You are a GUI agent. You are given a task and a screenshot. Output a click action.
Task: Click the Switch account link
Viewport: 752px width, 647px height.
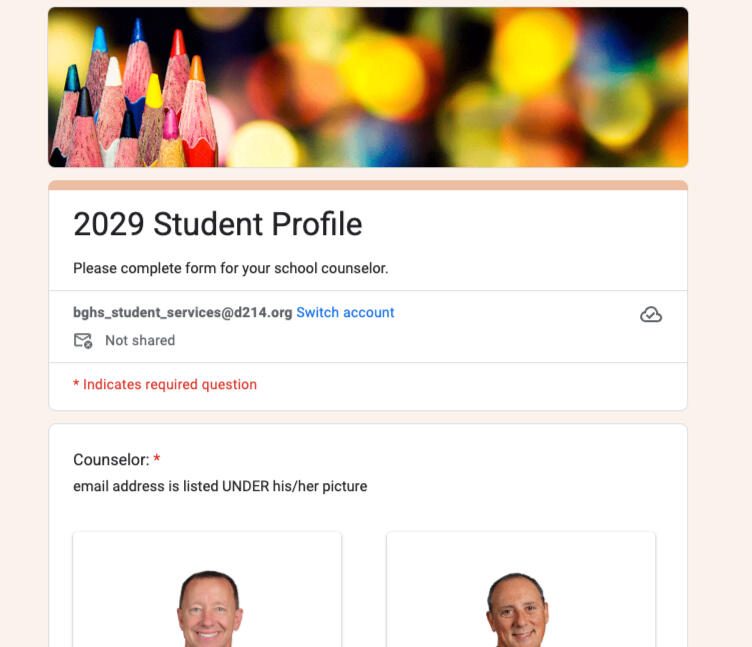point(345,313)
